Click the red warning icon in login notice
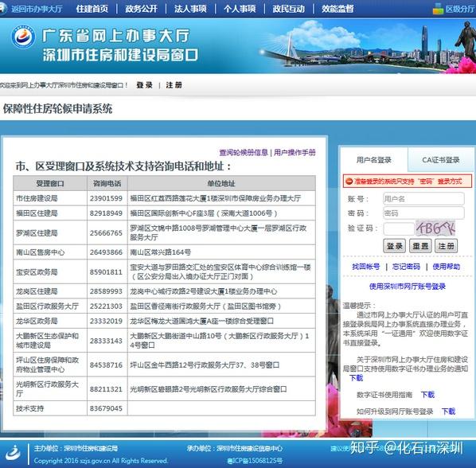 pos(349,181)
